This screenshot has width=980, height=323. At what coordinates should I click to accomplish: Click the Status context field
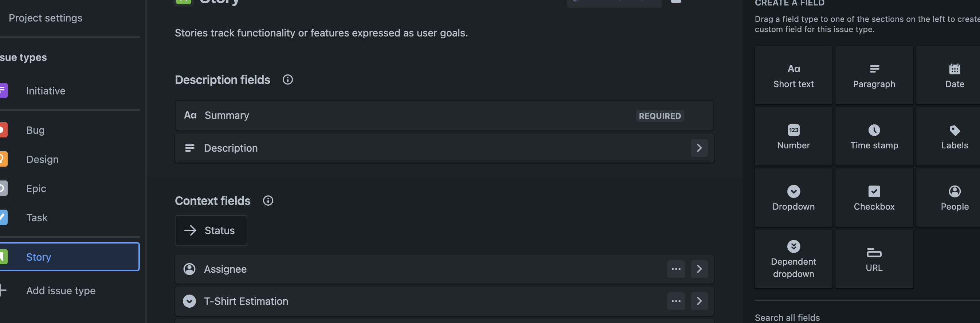pos(211,230)
